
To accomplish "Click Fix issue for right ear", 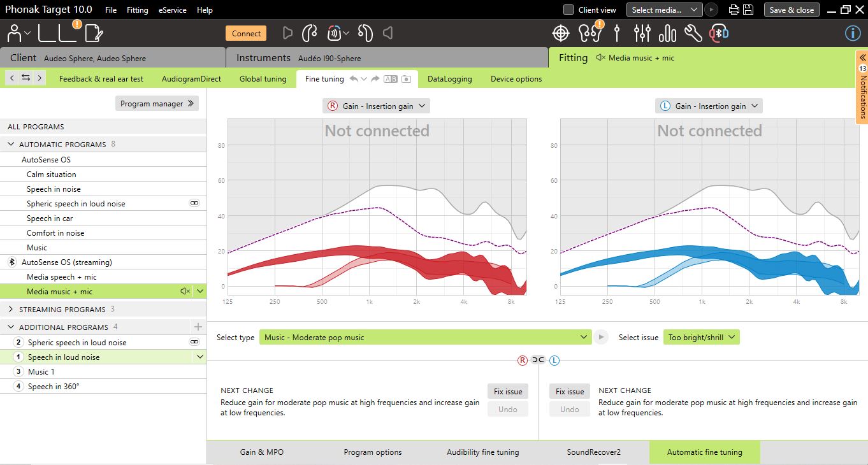I will [508, 392].
